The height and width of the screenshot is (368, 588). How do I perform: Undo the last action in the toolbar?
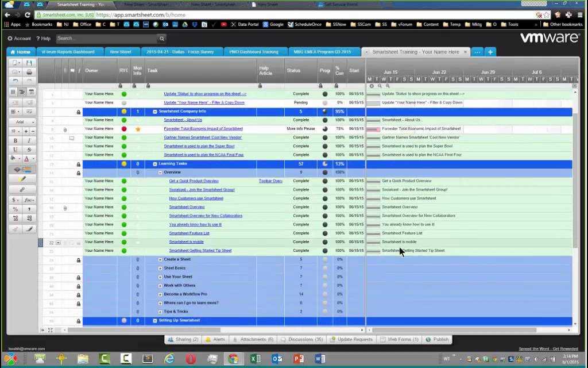pyautogui.click(x=16, y=80)
